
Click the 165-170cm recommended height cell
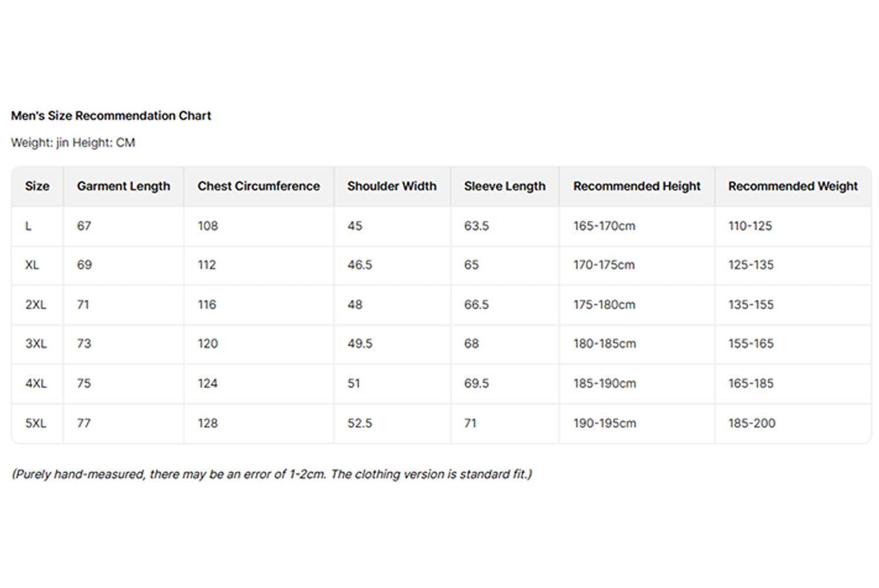click(x=604, y=226)
